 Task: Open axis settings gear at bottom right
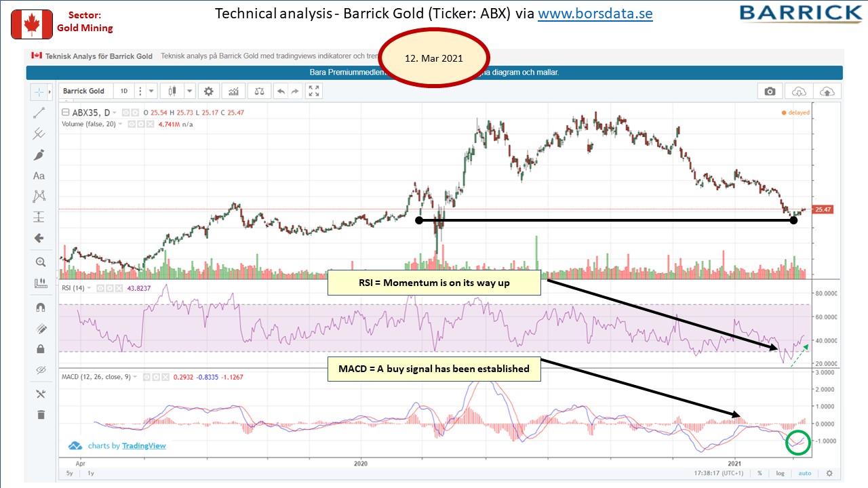click(x=829, y=473)
